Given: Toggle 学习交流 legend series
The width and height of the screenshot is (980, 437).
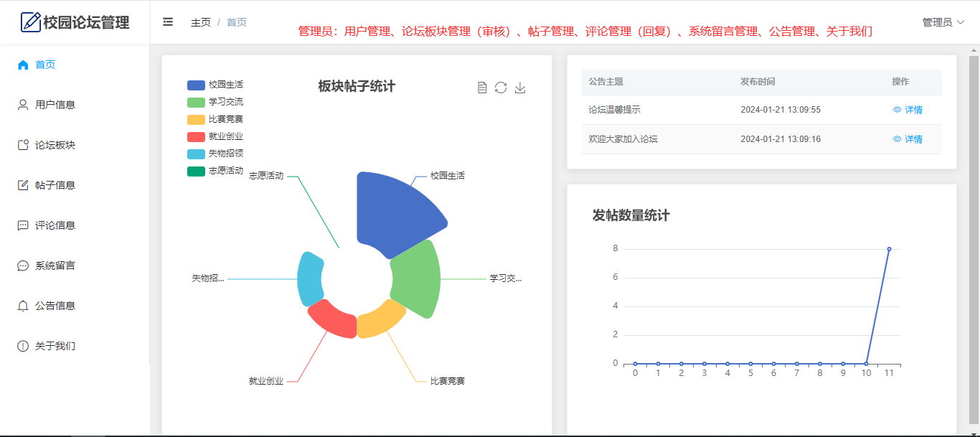Looking at the screenshot, I should coord(215,102).
